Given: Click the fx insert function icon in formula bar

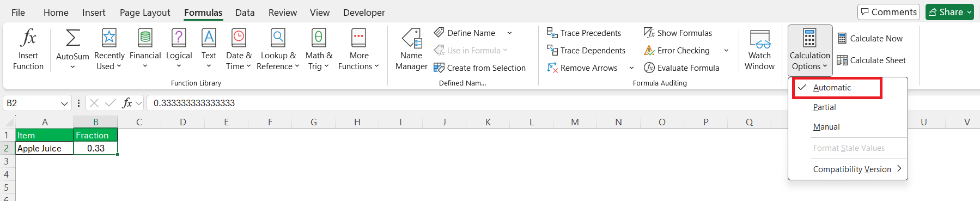Looking at the screenshot, I should pos(127,103).
